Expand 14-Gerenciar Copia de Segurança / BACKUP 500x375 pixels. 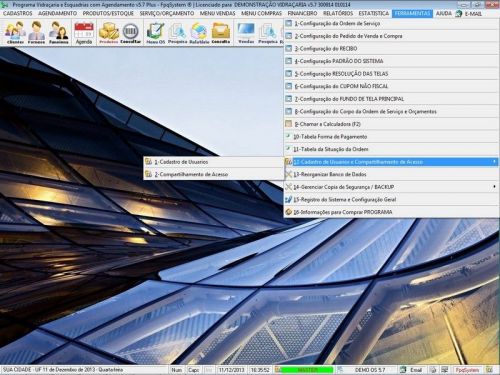[391, 187]
